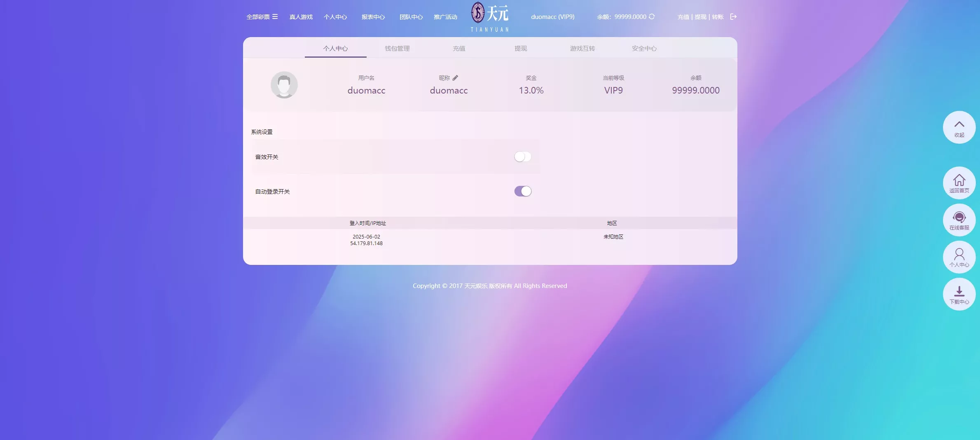Click the 转账 transfer link in header
The height and width of the screenshot is (440, 980).
point(718,17)
